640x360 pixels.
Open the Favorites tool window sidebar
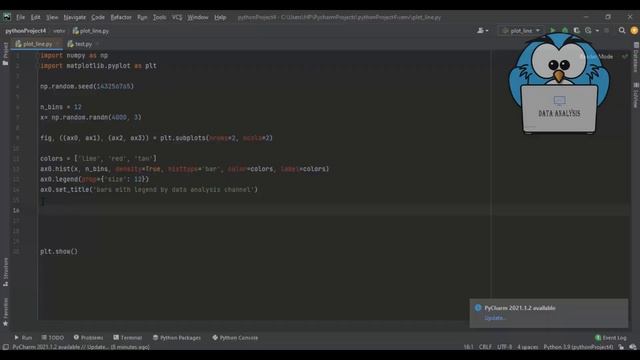pos(5,312)
